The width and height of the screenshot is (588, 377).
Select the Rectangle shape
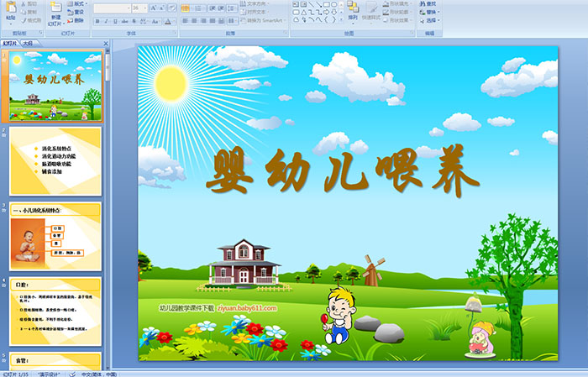point(327,4)
